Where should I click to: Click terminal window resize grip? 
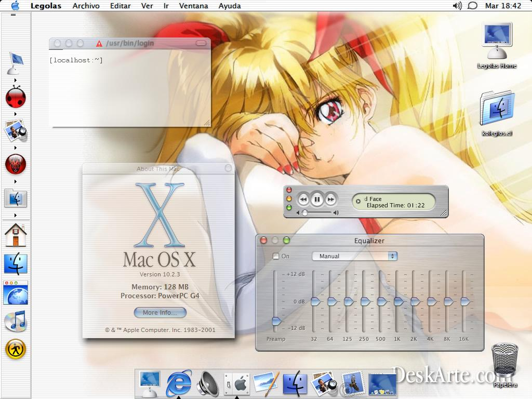tap(207, 123)
